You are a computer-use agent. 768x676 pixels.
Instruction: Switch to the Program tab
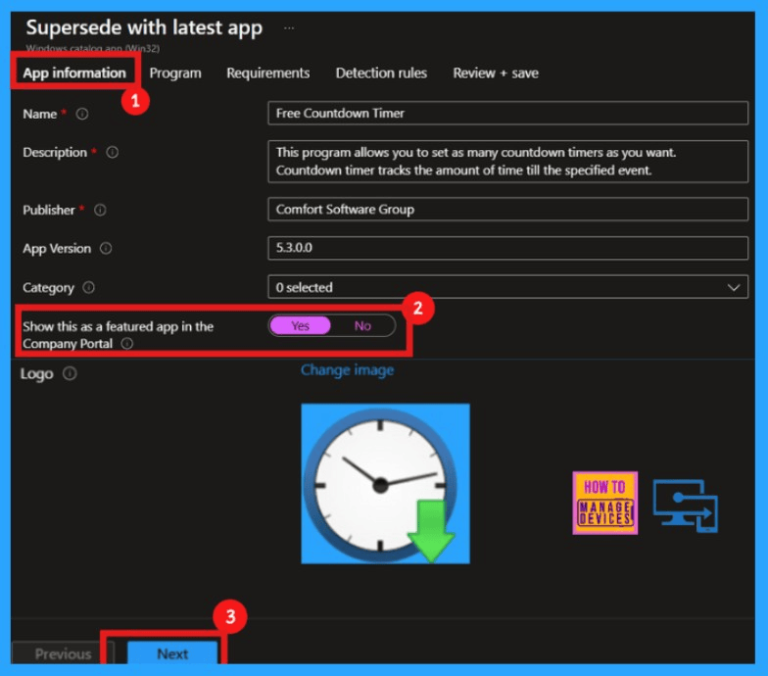click(x=175, y=73)
